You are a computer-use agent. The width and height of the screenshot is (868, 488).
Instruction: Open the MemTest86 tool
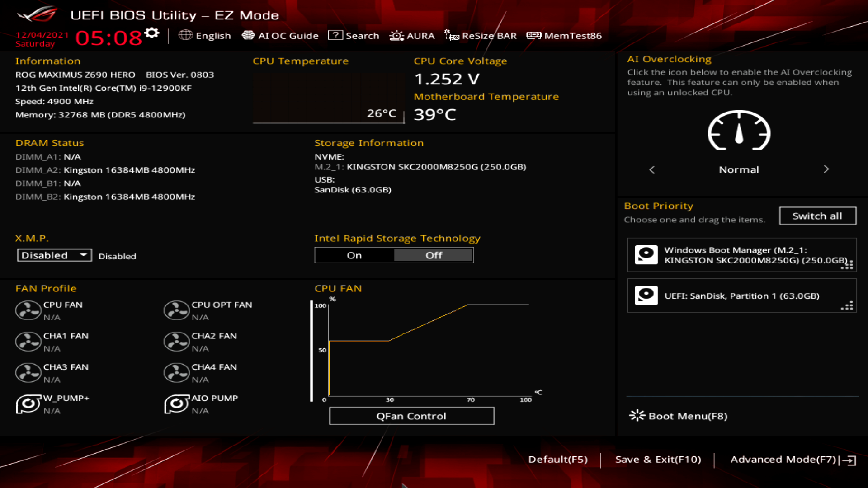[x=564, y=36]
